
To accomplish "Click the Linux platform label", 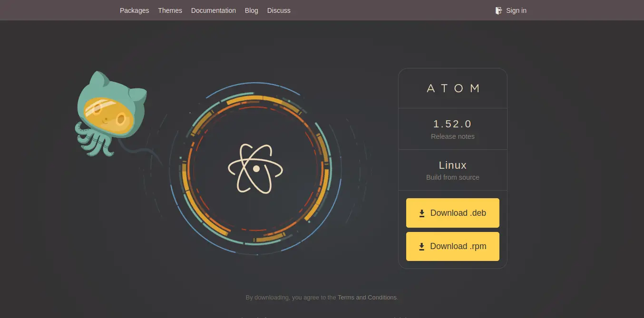I will [453, 165].
